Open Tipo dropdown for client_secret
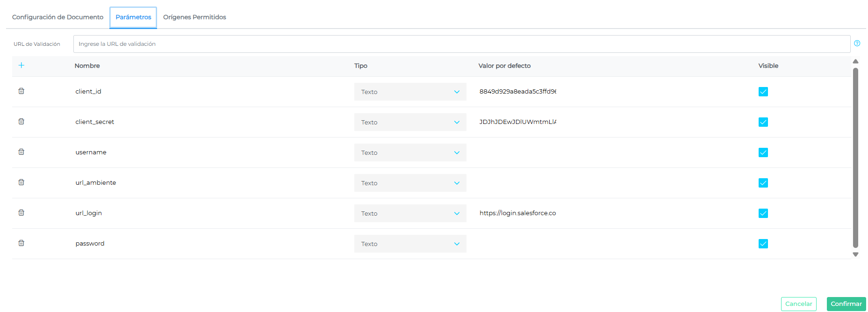The width and height of the screenshot is (868, 312). coord(410,122)
